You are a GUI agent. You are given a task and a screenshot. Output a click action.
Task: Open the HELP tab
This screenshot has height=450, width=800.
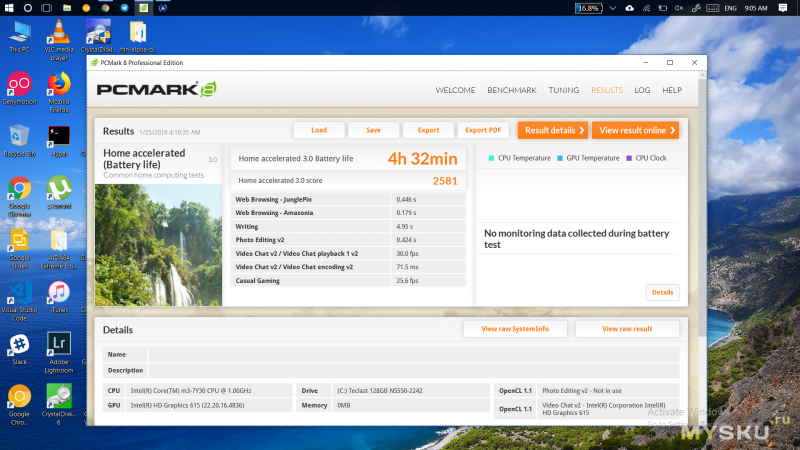672,90
